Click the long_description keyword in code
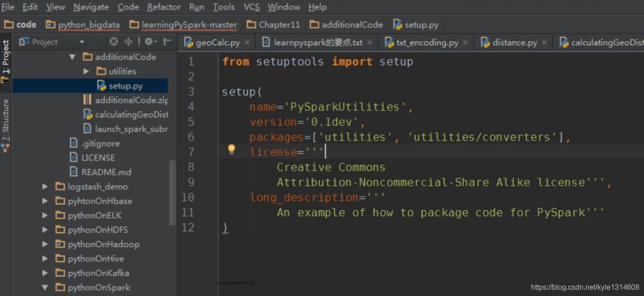The height and width of the screenshot is (296, 644). click(x=304, y=197)
